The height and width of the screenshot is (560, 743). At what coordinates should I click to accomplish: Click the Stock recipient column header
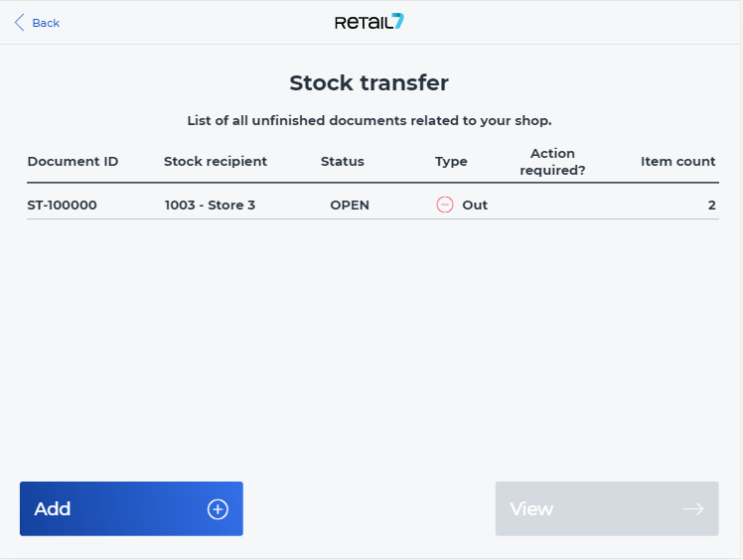click(216, 162)
